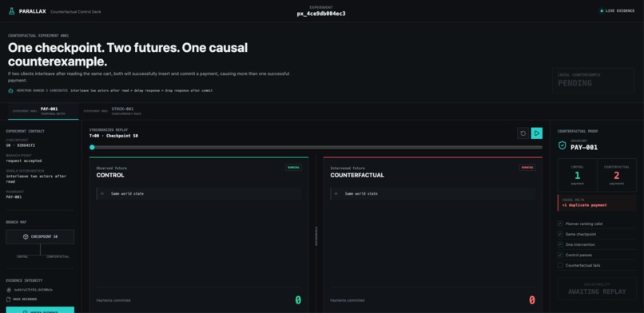Click the CONTROL panel heading
644x313 pixels.
(110, 175)
